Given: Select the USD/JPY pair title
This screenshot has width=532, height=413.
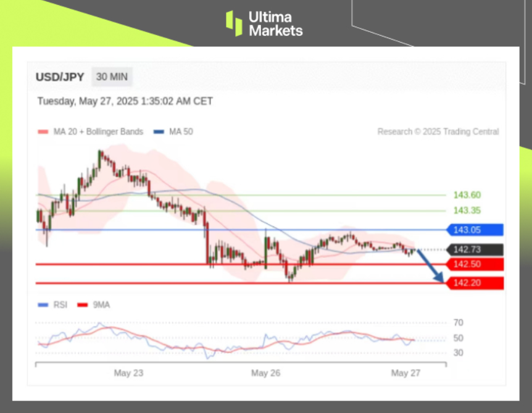Looking at the screenshot, I should [60, 77].
